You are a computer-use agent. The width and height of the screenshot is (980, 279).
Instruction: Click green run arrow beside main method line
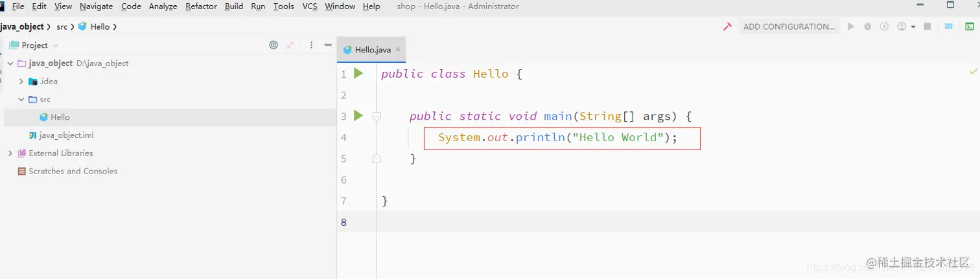point(358,116)
